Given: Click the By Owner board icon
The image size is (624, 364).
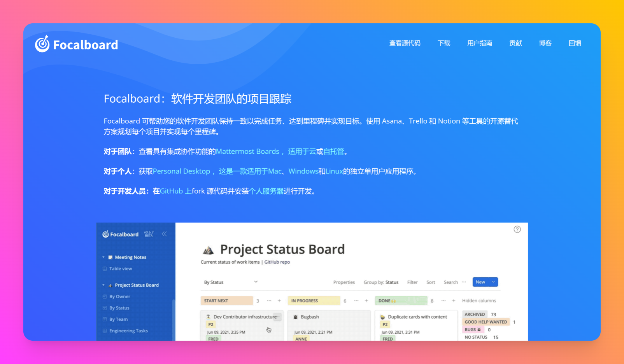Looking at the screenshot, I should click(x=105, y=296).
